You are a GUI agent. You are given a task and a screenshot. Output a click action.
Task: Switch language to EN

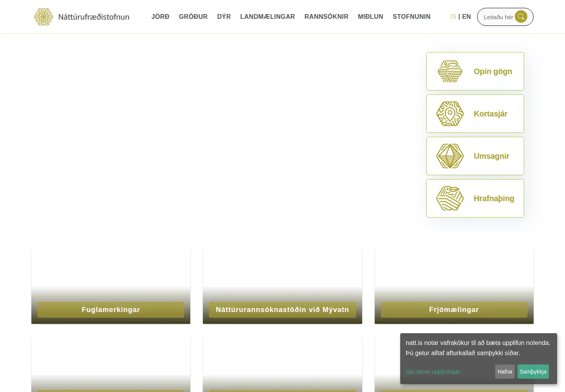click(467, 16)
